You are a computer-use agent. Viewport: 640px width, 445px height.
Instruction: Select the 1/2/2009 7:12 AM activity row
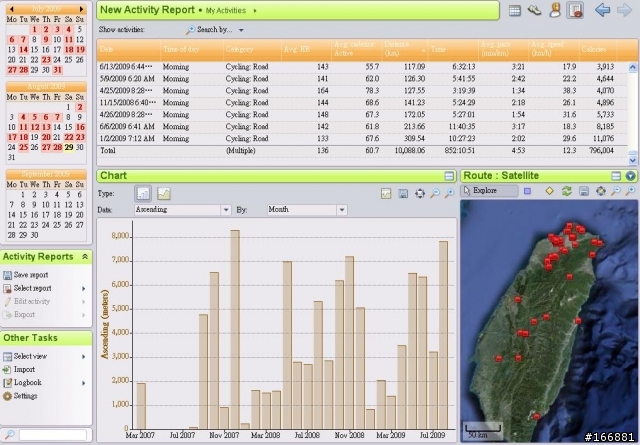pyautogui.click(x=362, y=138)
